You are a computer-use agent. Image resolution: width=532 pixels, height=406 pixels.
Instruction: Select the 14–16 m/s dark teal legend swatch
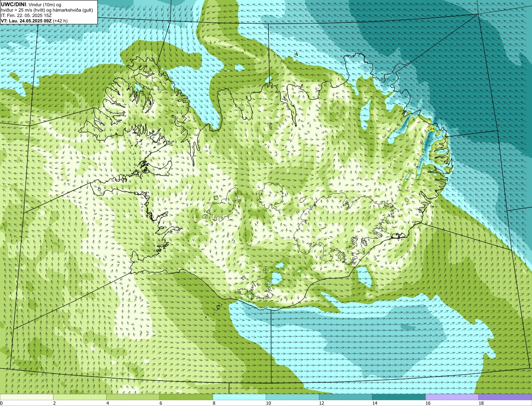pyautogui.click(x=399, y=397)
